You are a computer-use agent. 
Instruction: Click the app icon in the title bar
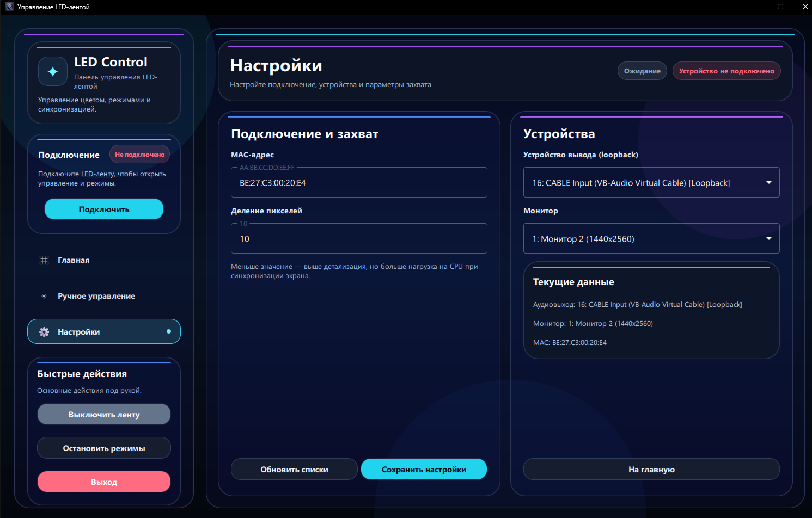9,7
